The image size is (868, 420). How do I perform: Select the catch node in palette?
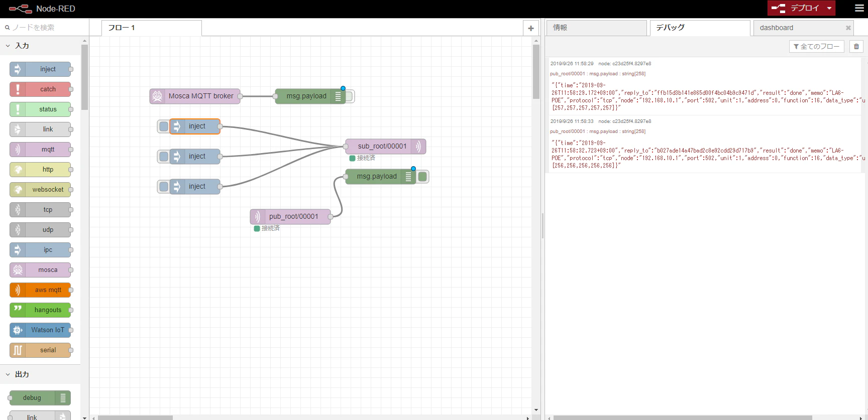click(x=41, y=89)
